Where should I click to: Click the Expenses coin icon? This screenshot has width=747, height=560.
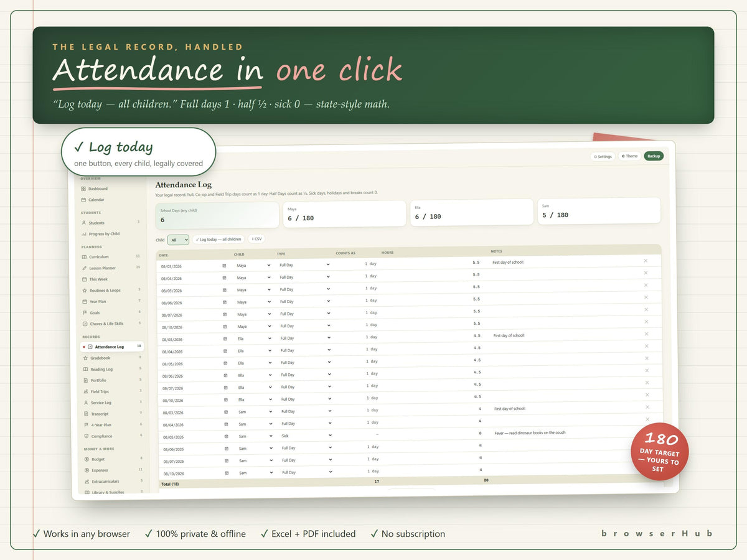[x=86, y=470]
